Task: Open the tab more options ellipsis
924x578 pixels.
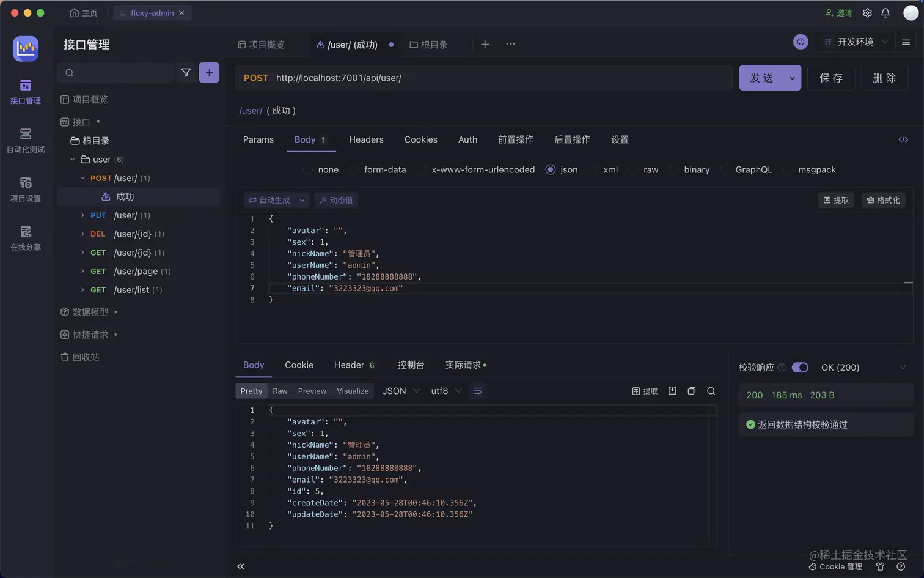Action: point(510,44)
